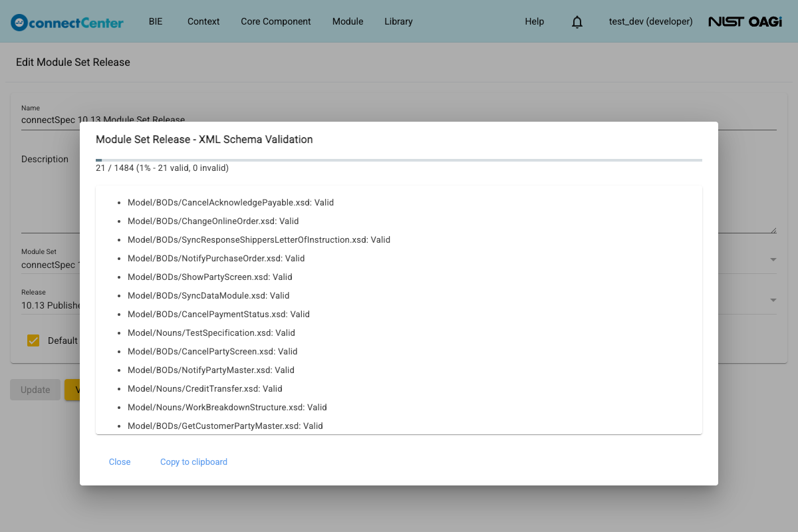
Task: Click the validation progress bar
Action: (x=399, y=160)
